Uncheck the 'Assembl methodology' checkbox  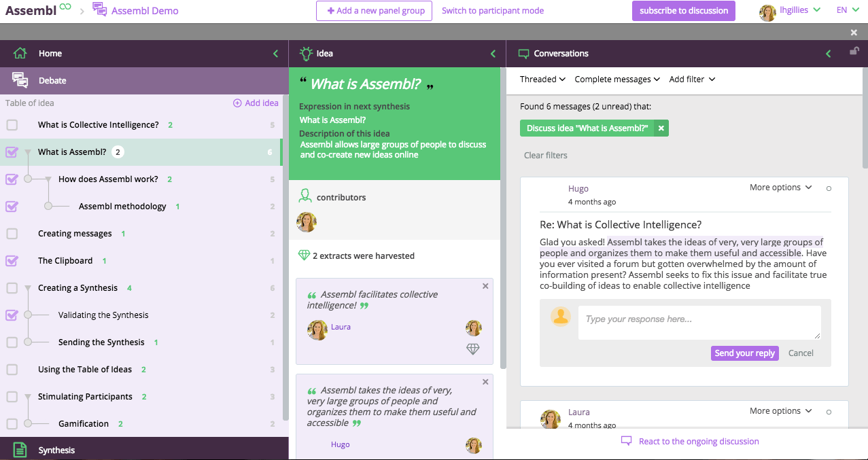tap(12, 207)
